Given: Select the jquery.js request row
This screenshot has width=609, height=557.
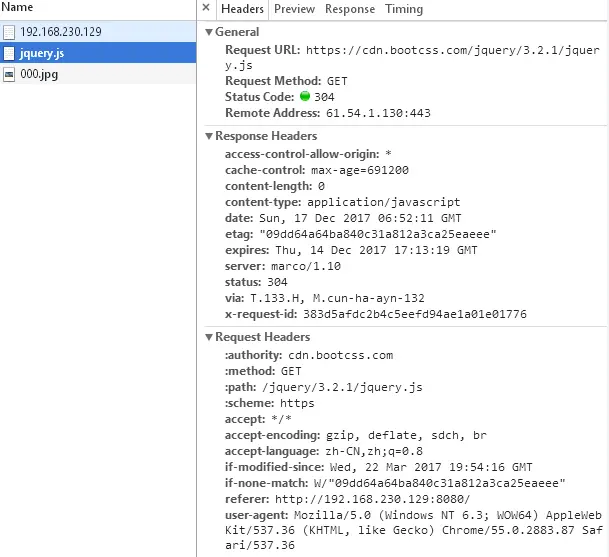Looking at the screenshot, I should [98, 53].
